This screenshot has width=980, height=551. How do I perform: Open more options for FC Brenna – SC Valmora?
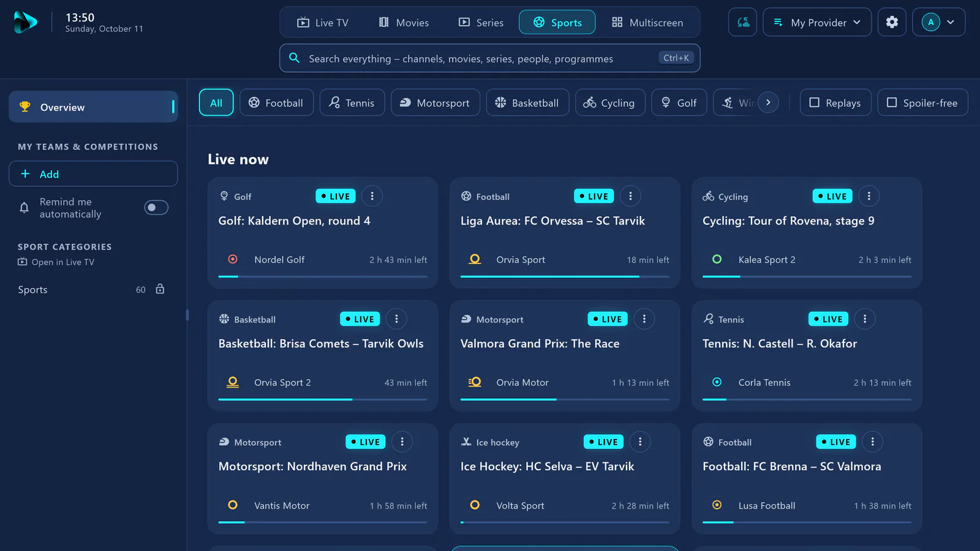click(872, 441)
